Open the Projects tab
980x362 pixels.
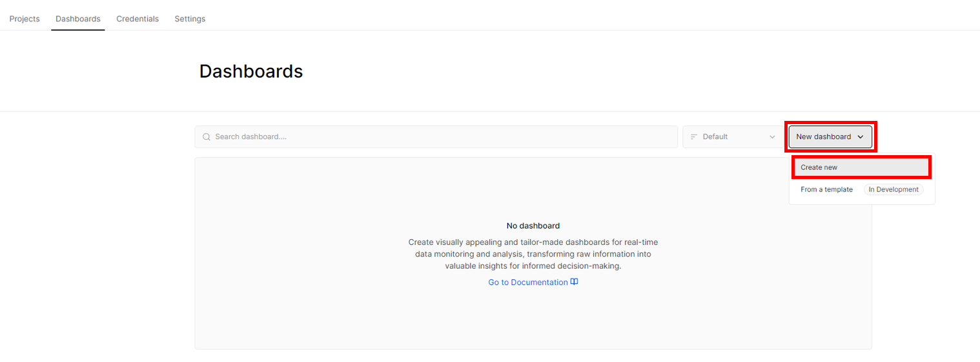[x=25, y=19]
